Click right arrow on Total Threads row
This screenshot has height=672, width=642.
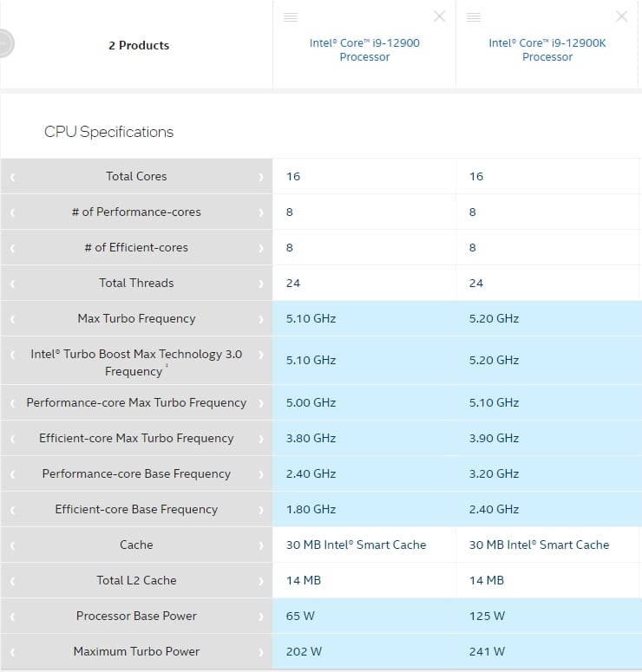[261, 284]
